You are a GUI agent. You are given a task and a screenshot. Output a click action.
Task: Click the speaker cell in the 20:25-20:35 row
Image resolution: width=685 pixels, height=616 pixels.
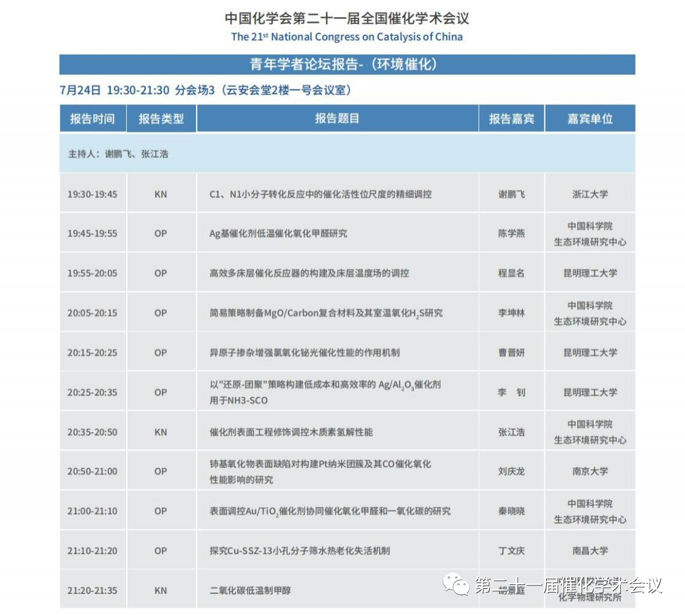pyautogui.click(x=512, y=392)
